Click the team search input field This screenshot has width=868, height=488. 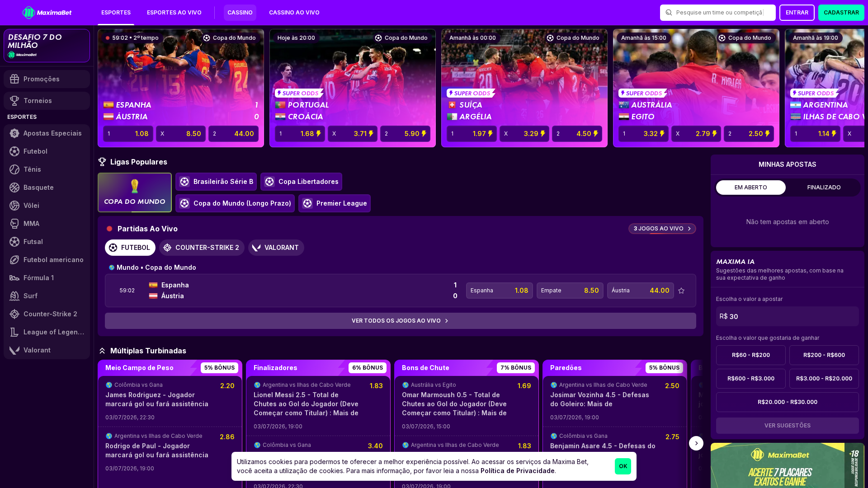718,13
